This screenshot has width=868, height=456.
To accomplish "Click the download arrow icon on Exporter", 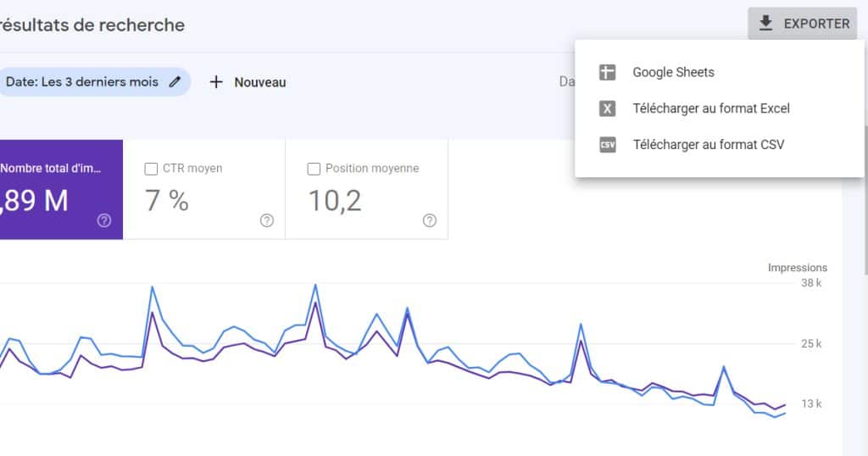I will tap(765, 23).
